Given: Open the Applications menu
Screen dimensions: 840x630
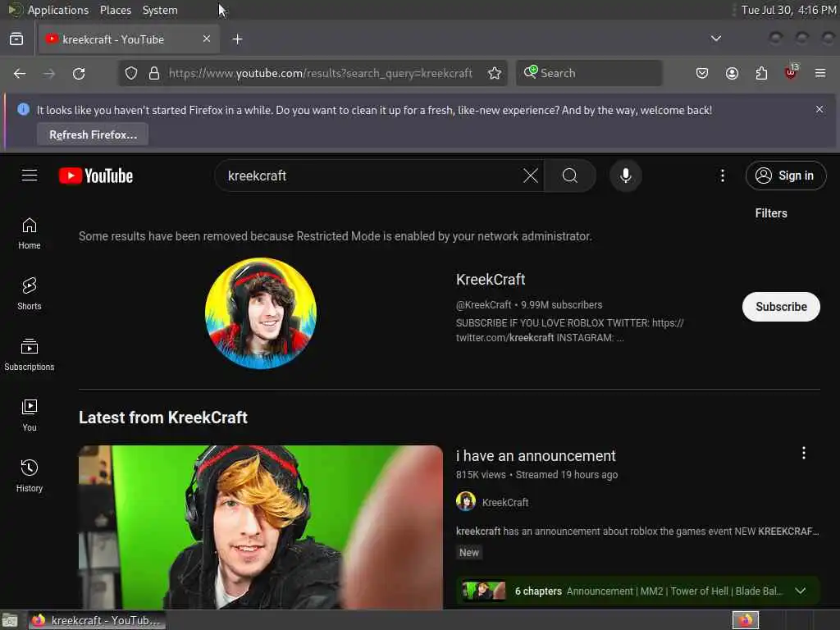Looking at the screenshot, I should point(58,10).
